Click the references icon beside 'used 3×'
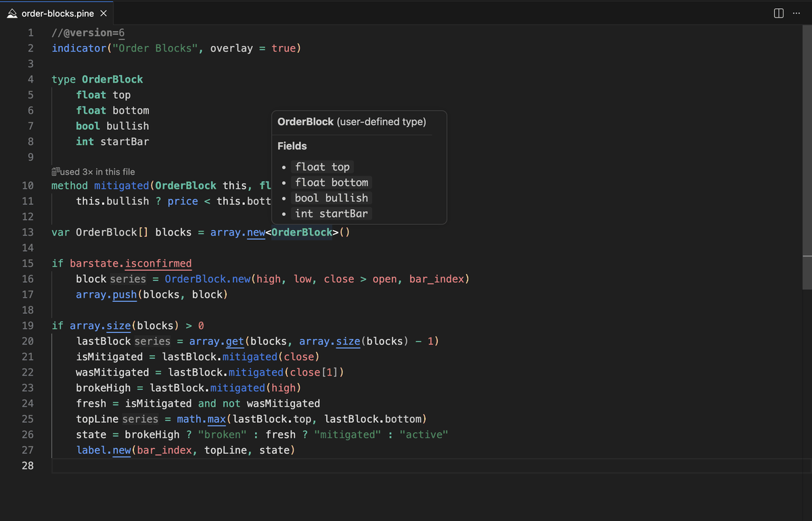Screen dimensions: 812x521 [x=55, y=172]
